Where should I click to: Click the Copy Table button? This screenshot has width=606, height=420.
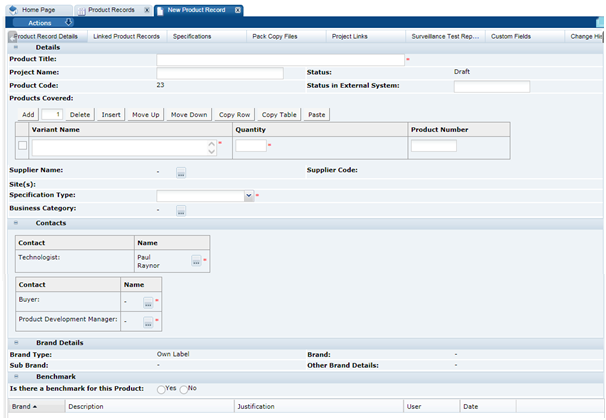click(x=279, y=115)
